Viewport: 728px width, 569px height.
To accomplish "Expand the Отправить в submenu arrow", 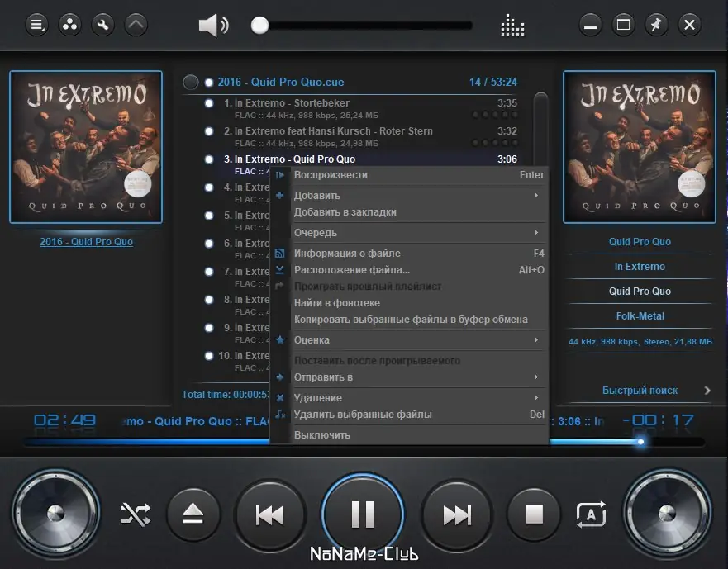I will pos(537,377).
